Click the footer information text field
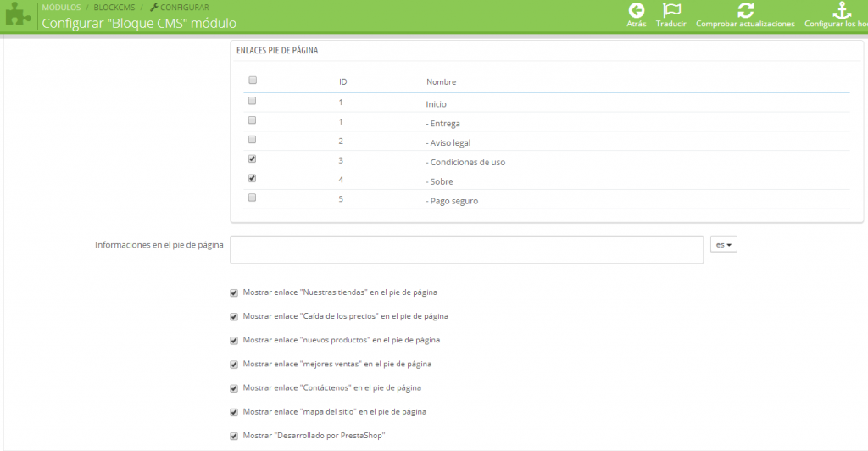This screenshot has width=868, height=451. pos(467,249)
